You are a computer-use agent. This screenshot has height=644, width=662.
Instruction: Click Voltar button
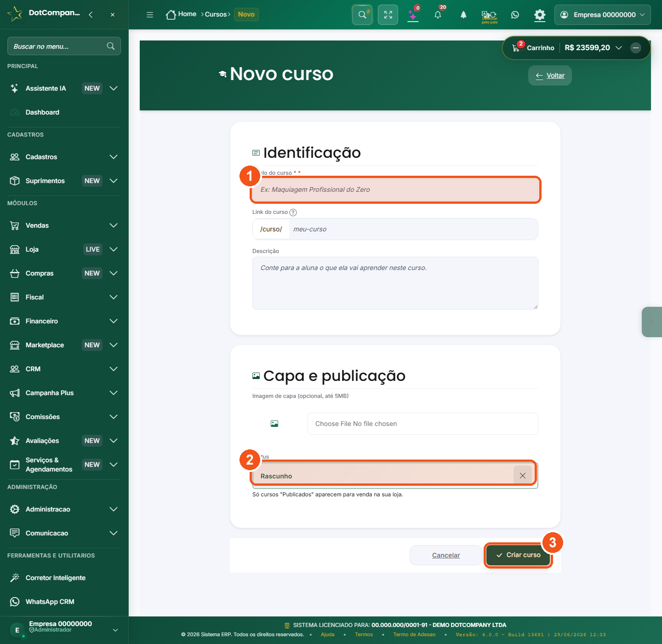pyautogui.click(x=550, y=75)
